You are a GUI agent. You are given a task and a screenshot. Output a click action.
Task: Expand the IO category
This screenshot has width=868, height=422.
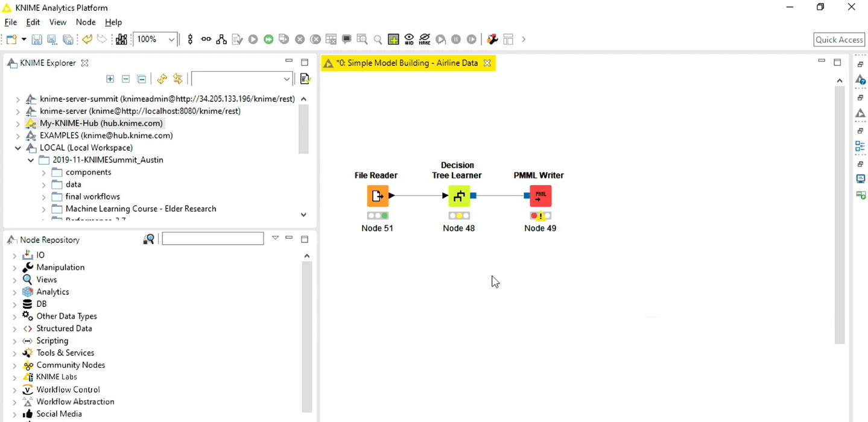tap(14, 256)
